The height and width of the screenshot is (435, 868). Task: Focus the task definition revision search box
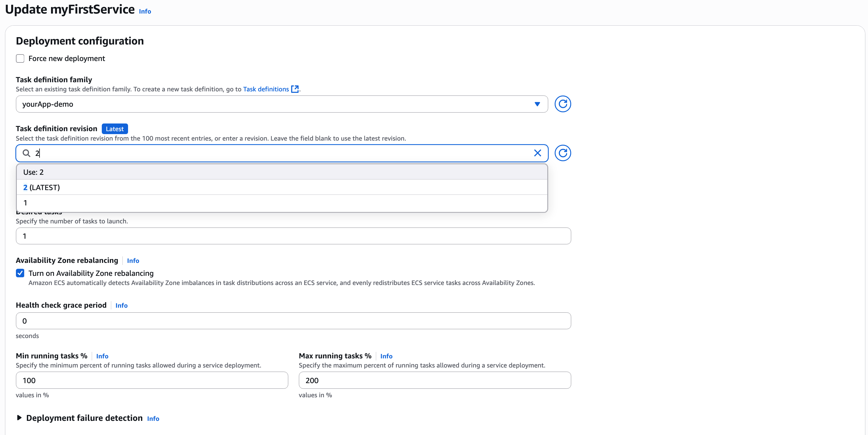[x=282, y=153]
